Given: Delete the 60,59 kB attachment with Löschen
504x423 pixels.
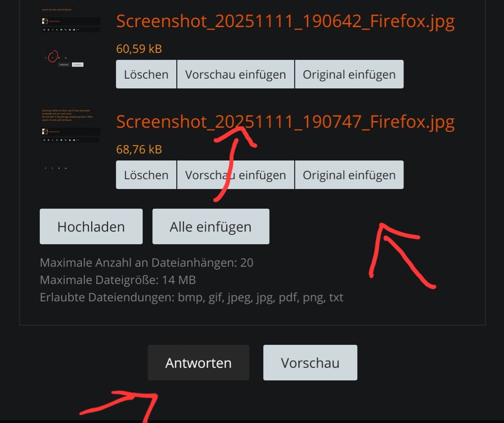Looking at the screenshot, I should 146,74.
